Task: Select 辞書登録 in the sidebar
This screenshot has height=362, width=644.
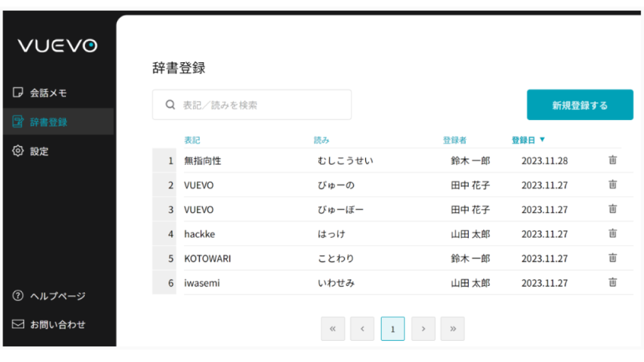Action: pos(48,122)
